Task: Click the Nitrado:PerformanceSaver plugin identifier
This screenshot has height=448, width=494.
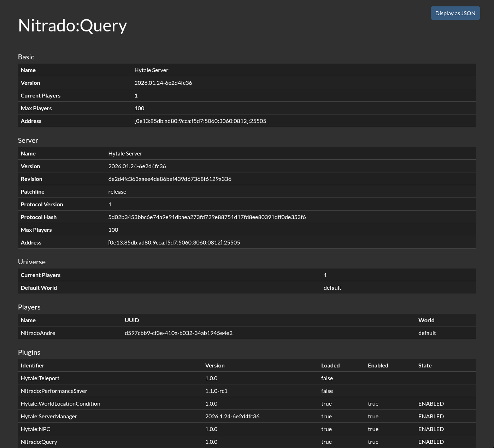Action: pyautogui.click(x=54, y=391)
